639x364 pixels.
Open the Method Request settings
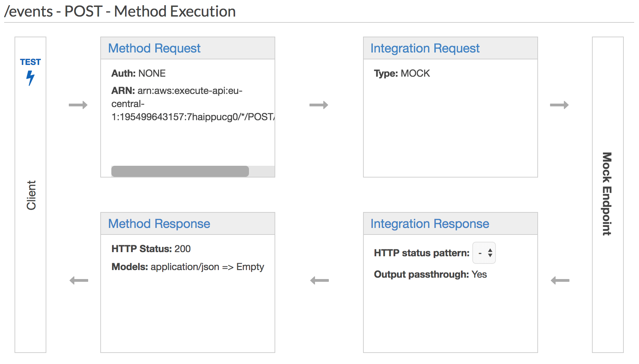point(154,48)
